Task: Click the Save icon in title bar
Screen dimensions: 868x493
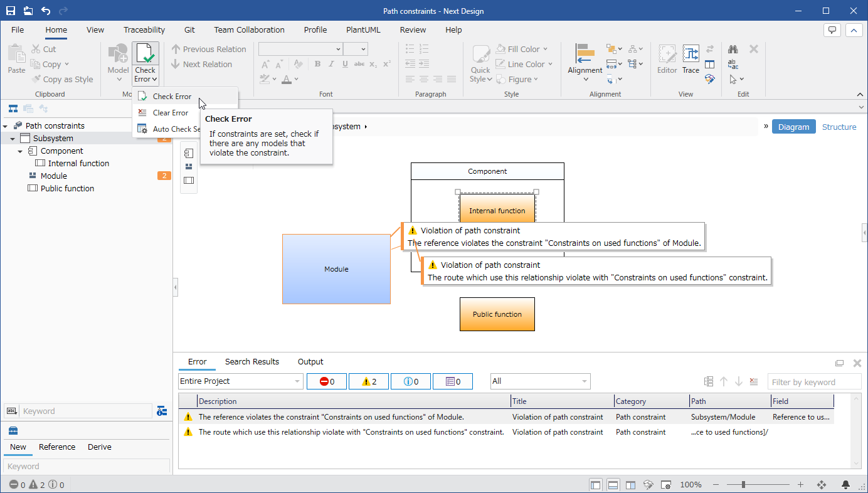Action: click(11, 11)
